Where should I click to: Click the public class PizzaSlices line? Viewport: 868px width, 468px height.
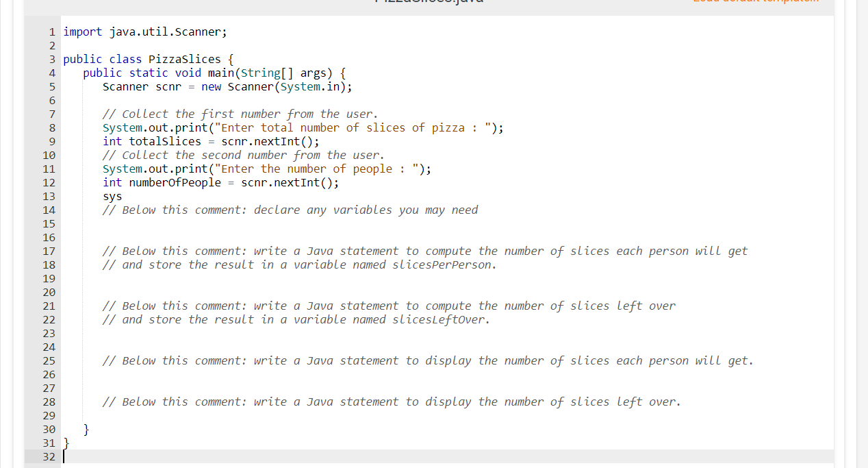147,59
